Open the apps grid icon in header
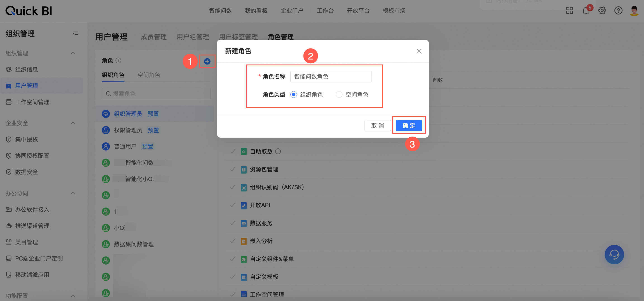Image resolution: width=644 pixels, height=301 pixels. (570, 10)
